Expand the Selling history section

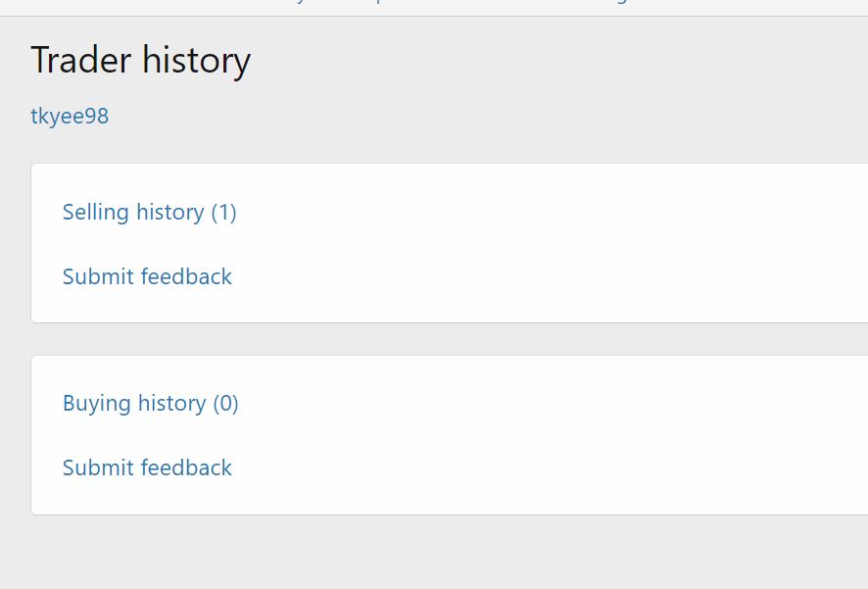[149, 212]
